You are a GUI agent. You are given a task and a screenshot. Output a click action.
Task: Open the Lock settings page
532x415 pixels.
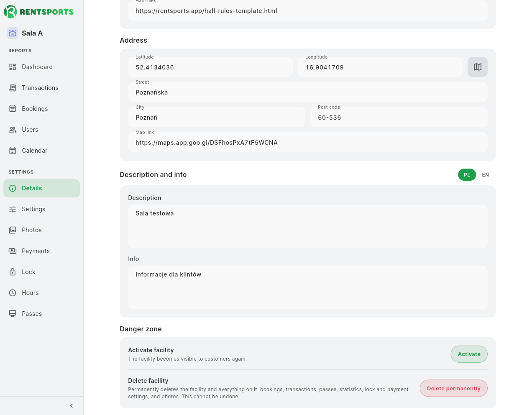point(41,272)
